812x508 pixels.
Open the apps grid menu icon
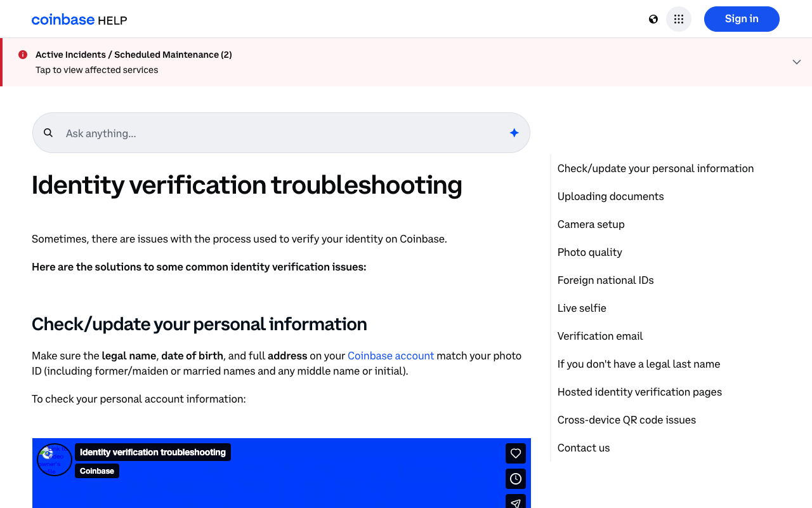coord(679,19)
